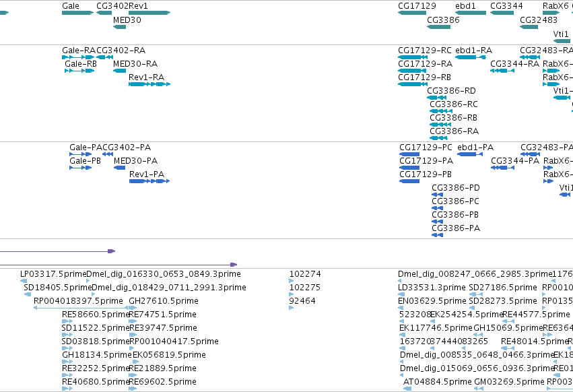Click the RE21889.5prime EST label
Screen dimensions: 573x392
tap(163, 368)
